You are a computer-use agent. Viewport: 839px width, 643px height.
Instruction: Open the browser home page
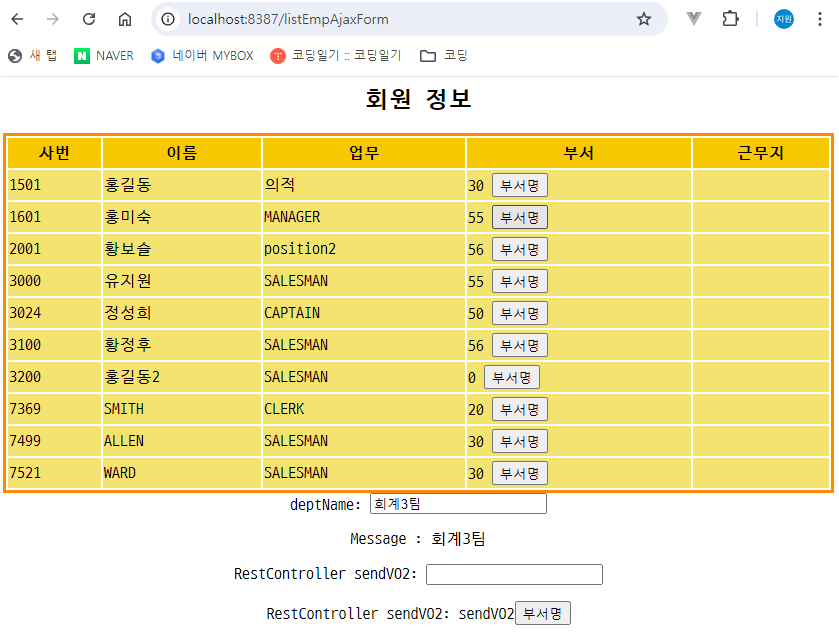click(125, 19)
